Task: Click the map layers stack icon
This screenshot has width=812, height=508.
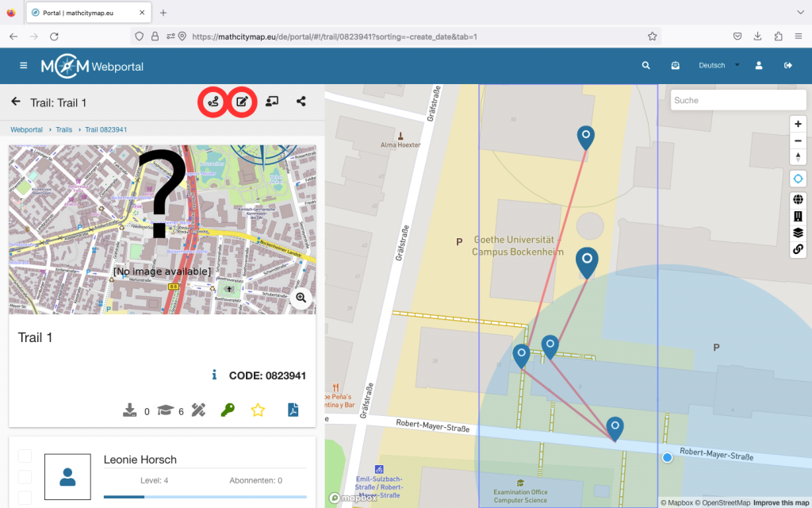Action: pos(799,233)
